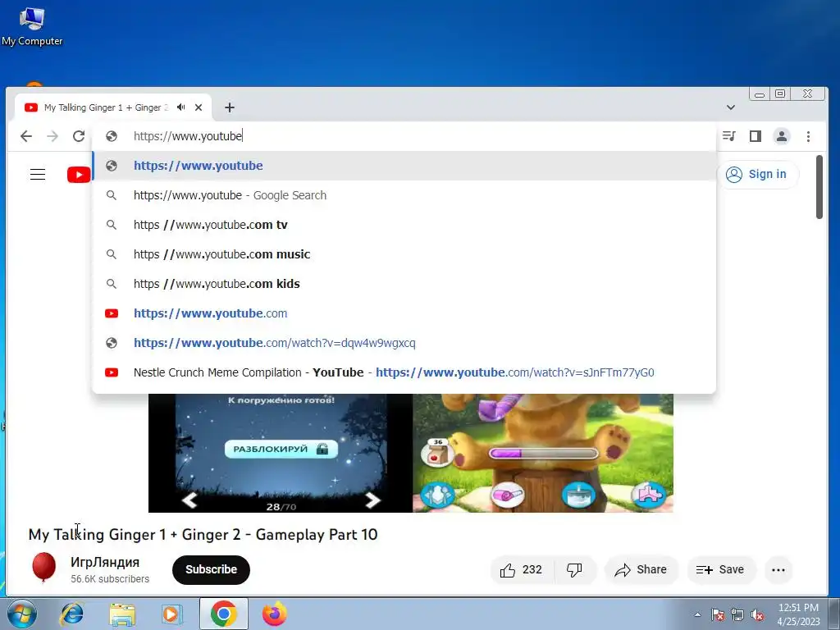The image size is (840, 630).
Task: Open the My Computer desktop icon
Action: pyautogui.click(x=32, y=27)
